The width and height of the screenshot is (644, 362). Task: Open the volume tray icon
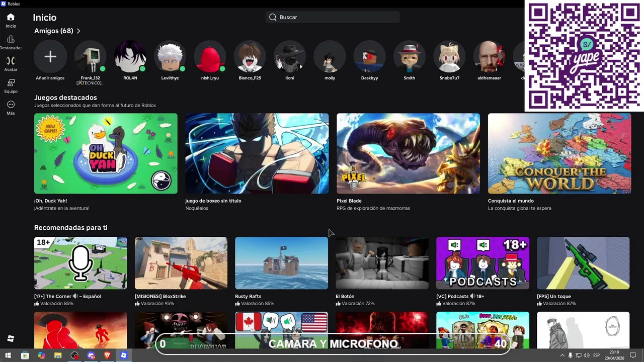pyautogui.click(x=587, y=355)
